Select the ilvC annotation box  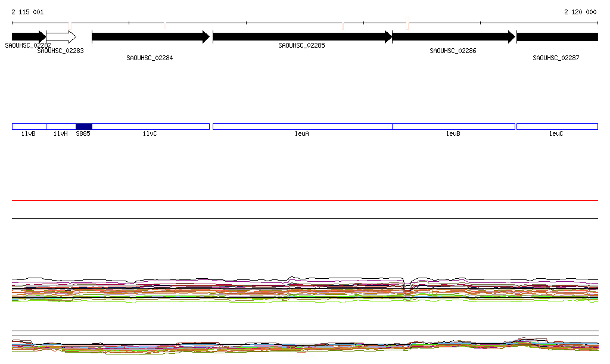(151, 126)
